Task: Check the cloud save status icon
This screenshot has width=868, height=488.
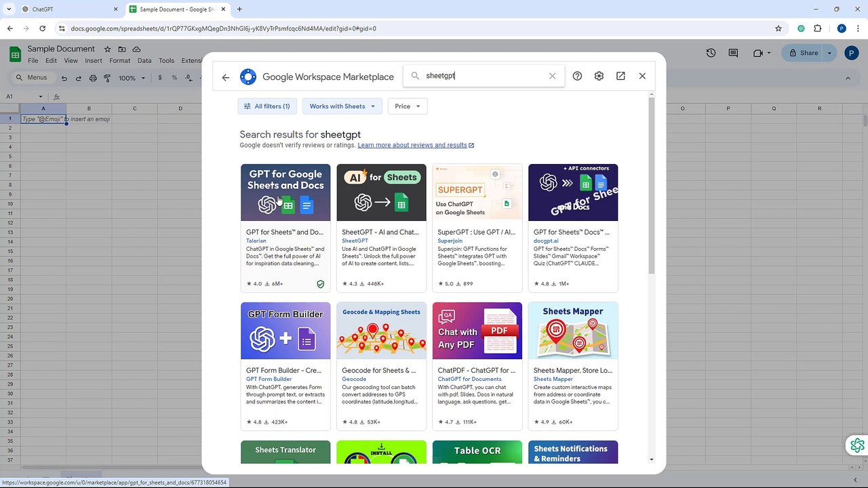Action: point(136,49)
